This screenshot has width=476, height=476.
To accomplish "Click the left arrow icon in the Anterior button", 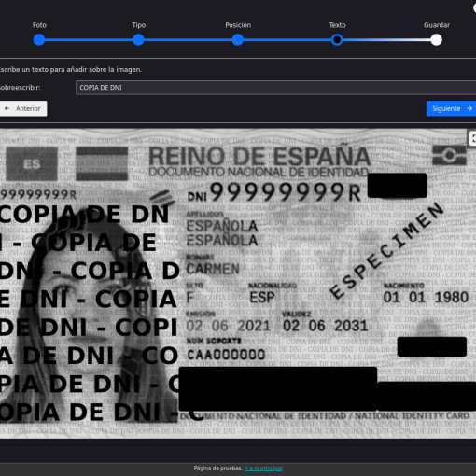I will 7,108.
